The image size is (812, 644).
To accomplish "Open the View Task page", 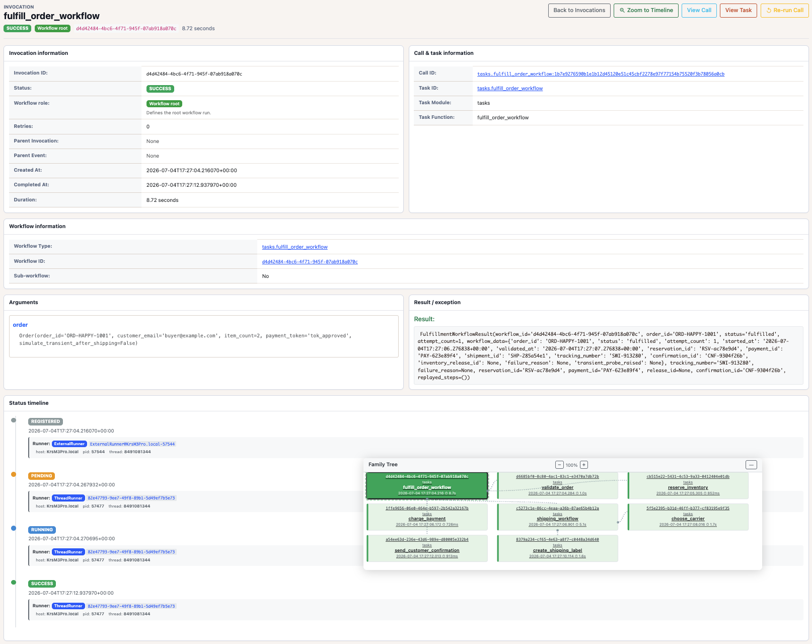I will pos(739,11).
